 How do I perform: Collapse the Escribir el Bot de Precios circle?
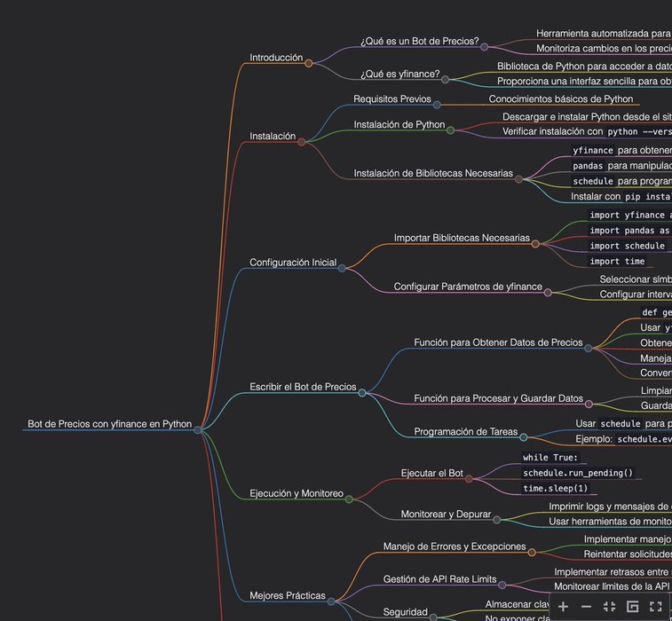pyautogui.click(x=362, y=393)
